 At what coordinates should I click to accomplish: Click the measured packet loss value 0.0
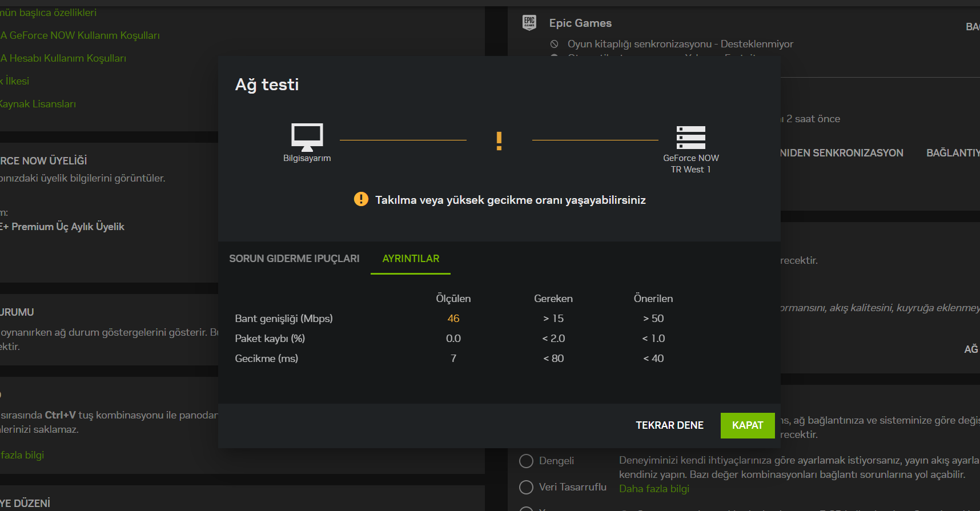(453, 339)
